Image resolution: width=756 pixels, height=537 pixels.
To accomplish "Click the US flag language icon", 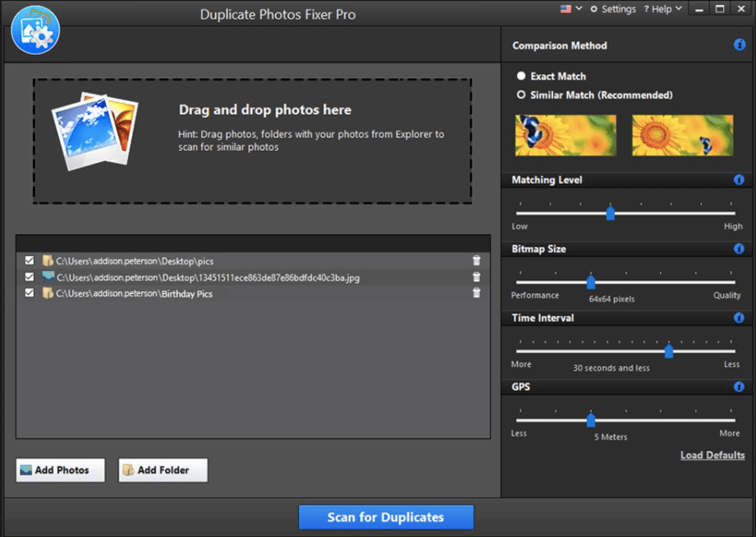I will pyautogui.click(x=566, y=9).
